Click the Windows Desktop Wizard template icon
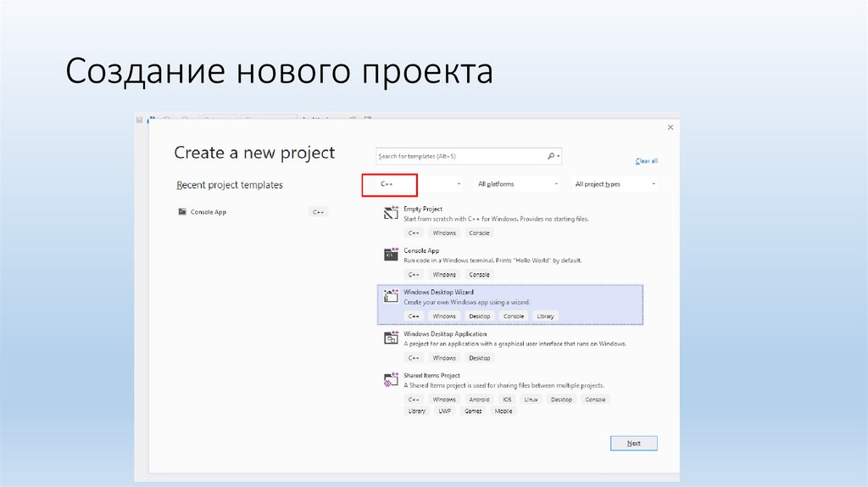The image size is (868, 487). (391, 296)
